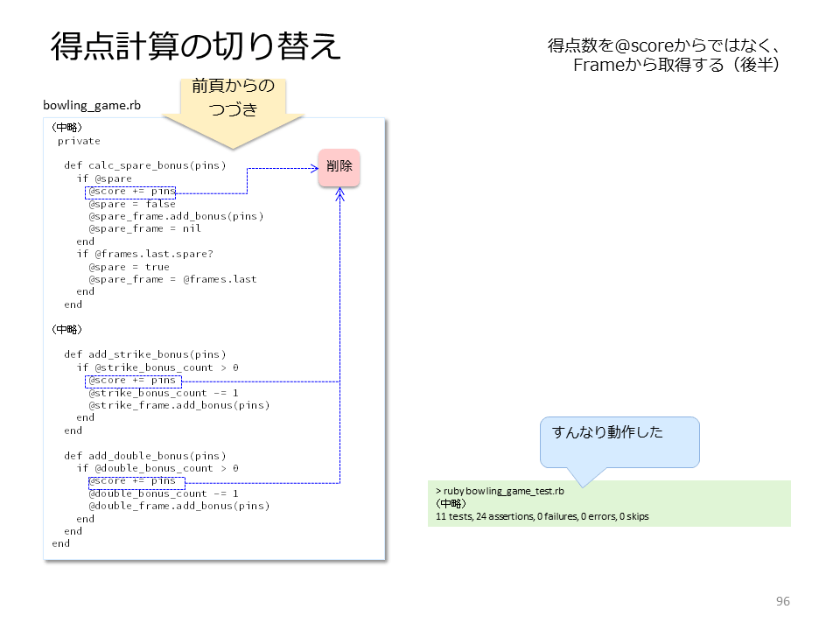Click @strike_frame.add_bonus(pins) line
The image size is (840, 630).
178,405
